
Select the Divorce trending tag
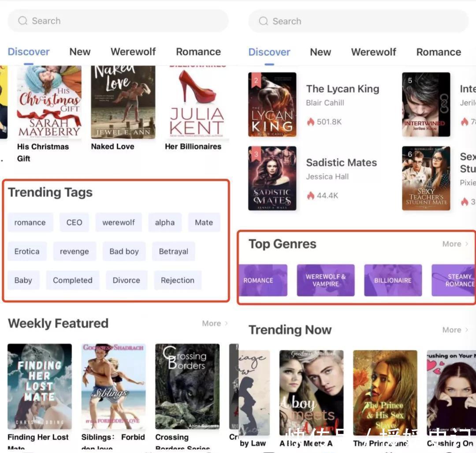coord(126,280)
